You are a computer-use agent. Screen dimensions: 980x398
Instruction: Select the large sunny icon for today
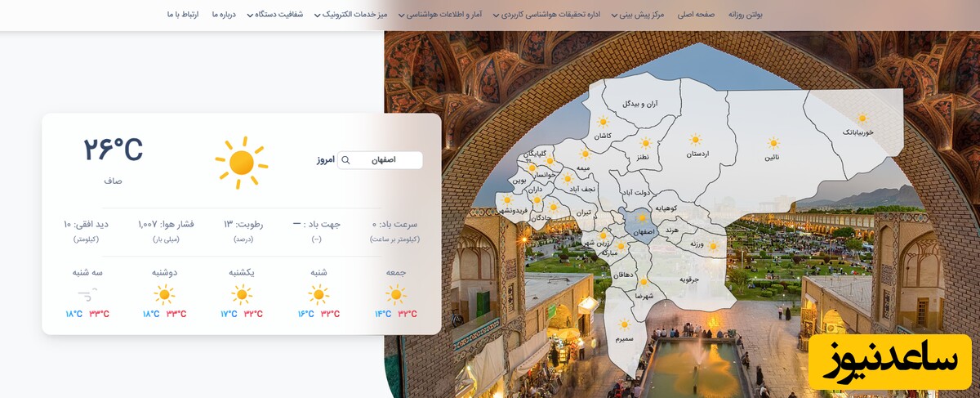242,163
